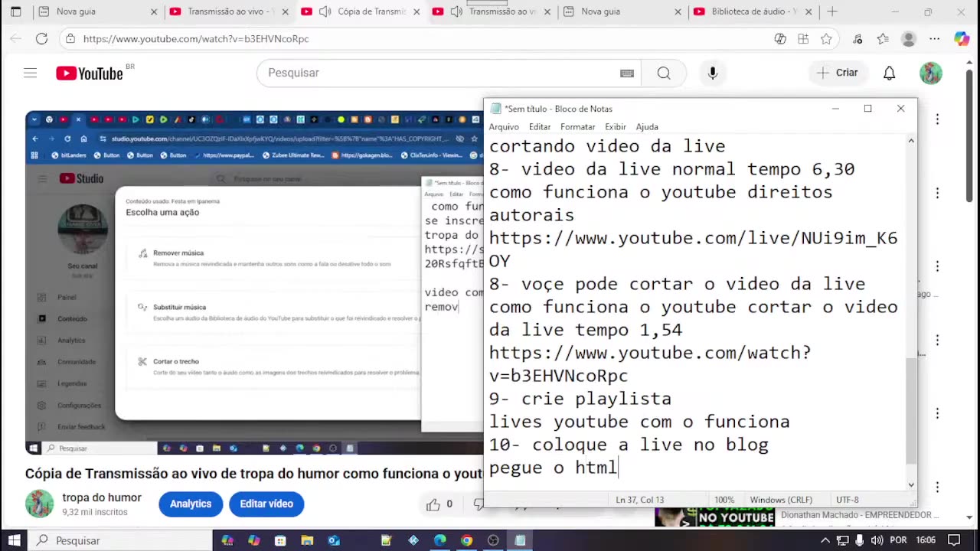Reload the page in the browser
Viewport: 980px width, 551px height.
(42, 38)
